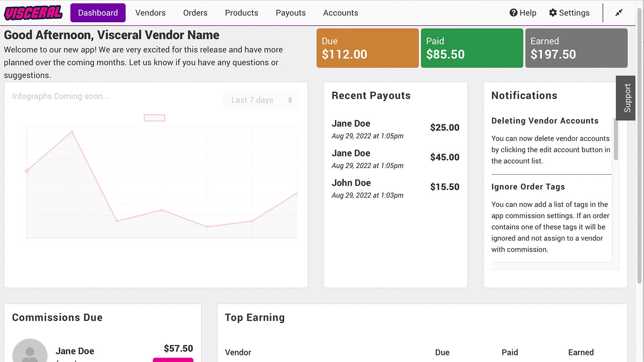Click the Commissions Due heading
This screenshot has width=644, height=362.
pos(57,317)
